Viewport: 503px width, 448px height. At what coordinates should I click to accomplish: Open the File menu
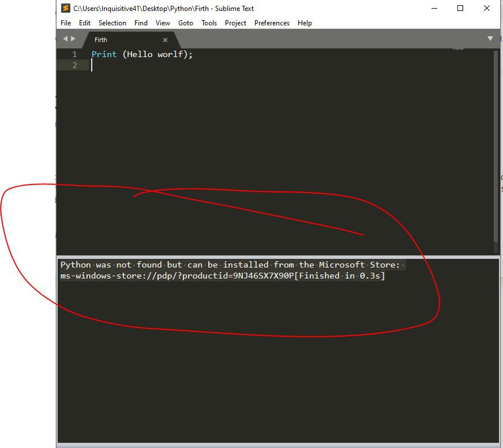(x=66, y=23)
